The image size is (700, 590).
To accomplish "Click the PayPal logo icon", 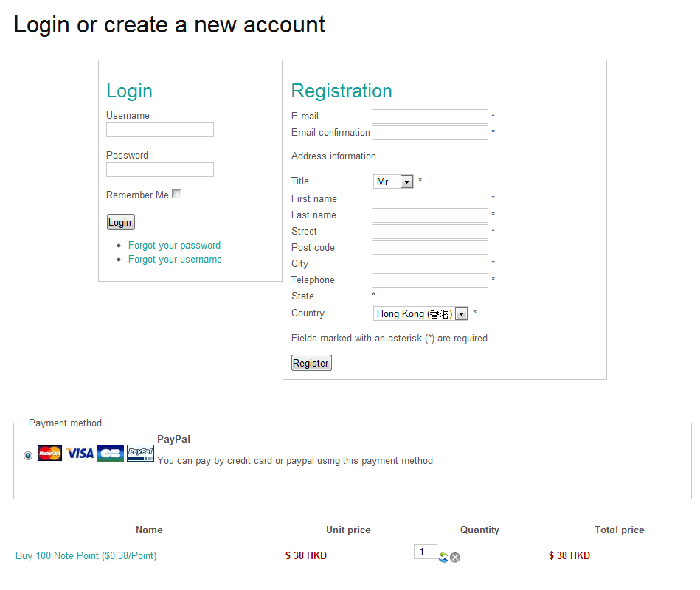I will [140, 453].
